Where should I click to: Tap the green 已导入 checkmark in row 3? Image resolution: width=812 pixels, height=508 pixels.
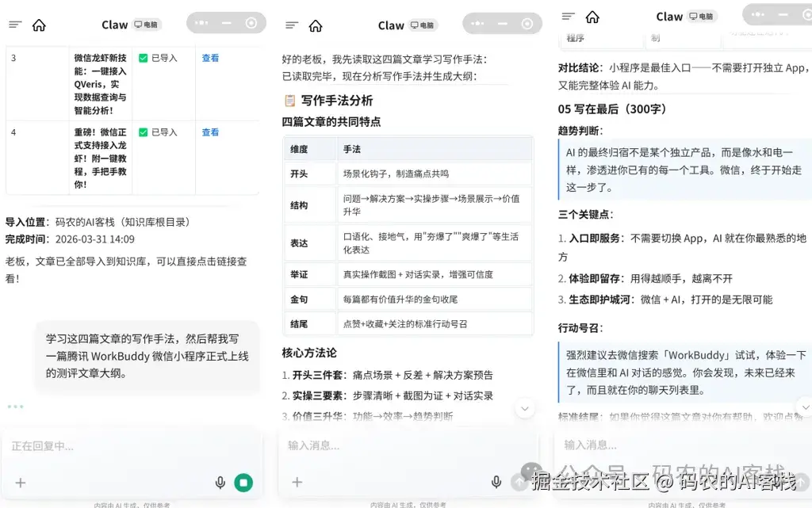[x=144, y=58]
